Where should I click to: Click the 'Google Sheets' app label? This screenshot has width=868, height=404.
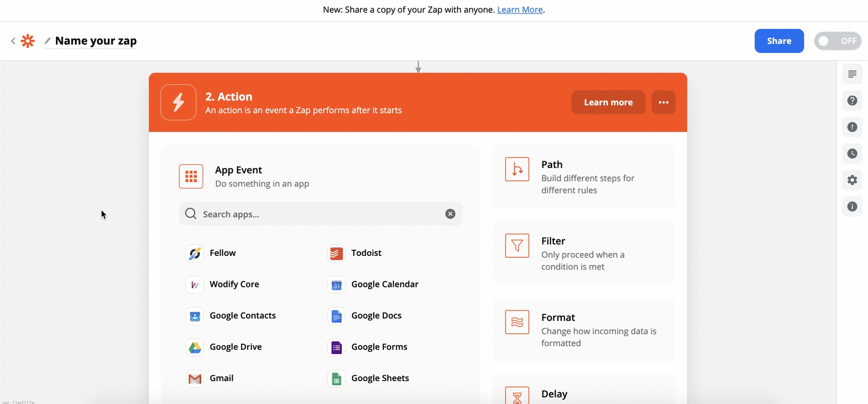point(380,378)
